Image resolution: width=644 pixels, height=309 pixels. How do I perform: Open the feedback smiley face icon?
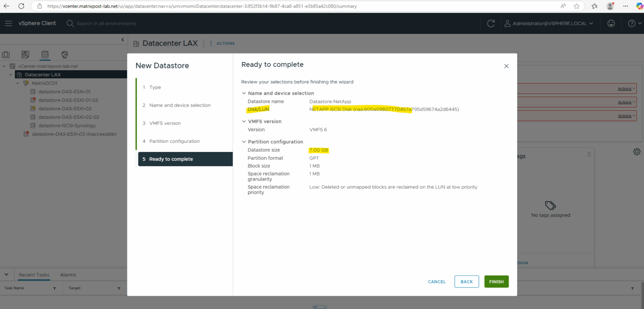[611, 23]
